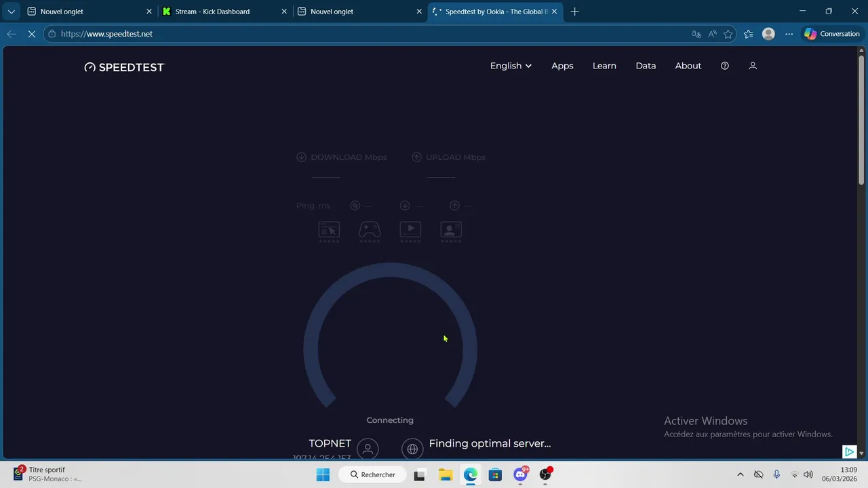Click the video streaming quality icon
The width and height of the screenshot is (868, 488).
click(410, 232)
